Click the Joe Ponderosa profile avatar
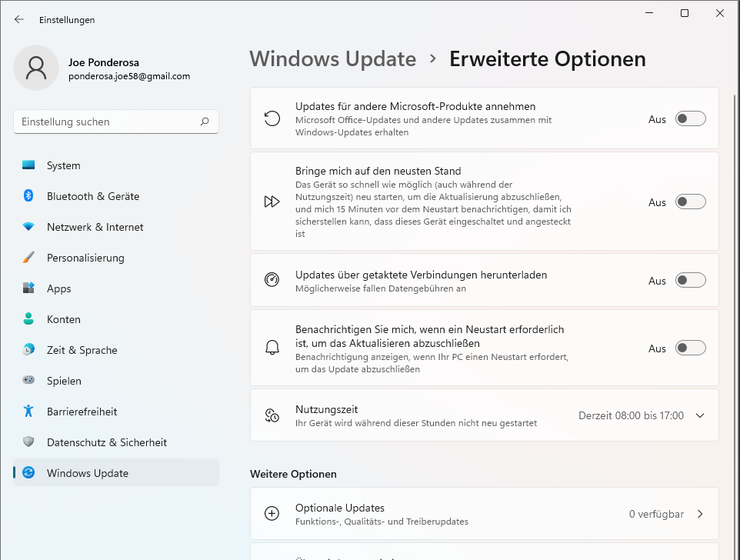Viewport: 740px width, 560px height. (36, 68)
